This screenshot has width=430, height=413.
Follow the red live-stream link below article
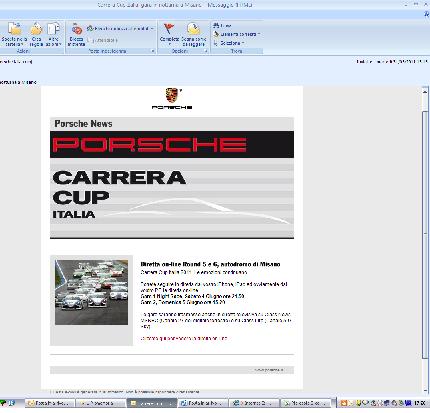coord(184,338)
